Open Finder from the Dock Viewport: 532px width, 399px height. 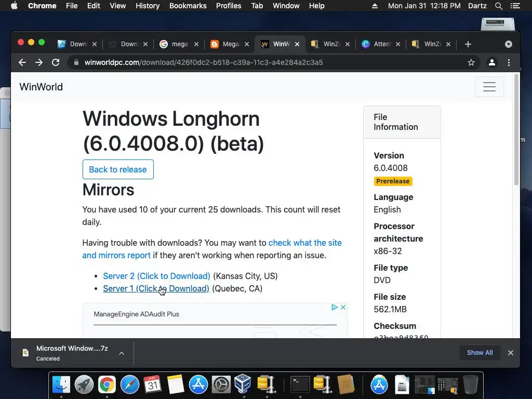pos(61,385)
